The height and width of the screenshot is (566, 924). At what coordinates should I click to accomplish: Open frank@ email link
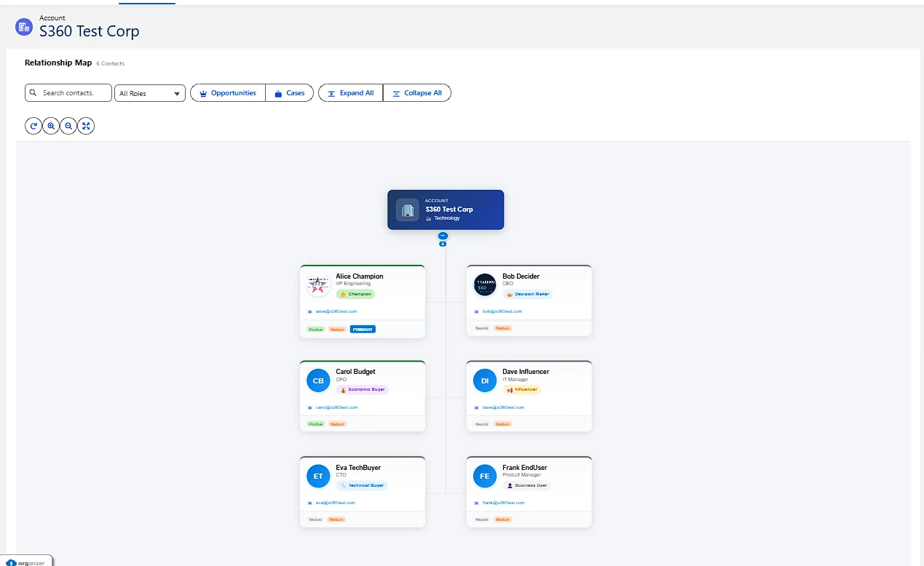coord(503,503)
